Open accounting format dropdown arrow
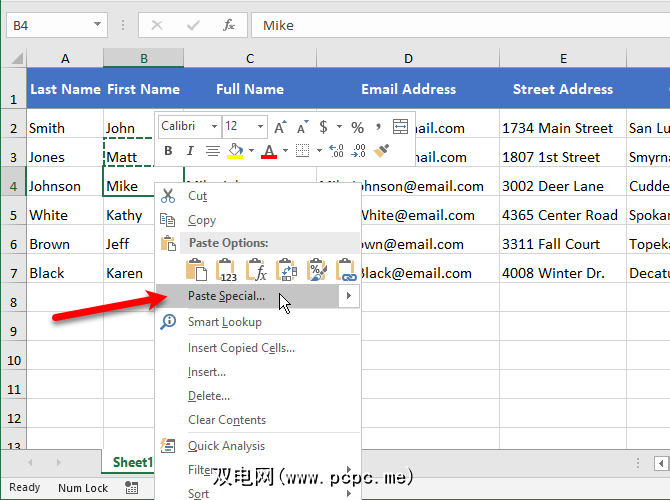 [339, 126]
